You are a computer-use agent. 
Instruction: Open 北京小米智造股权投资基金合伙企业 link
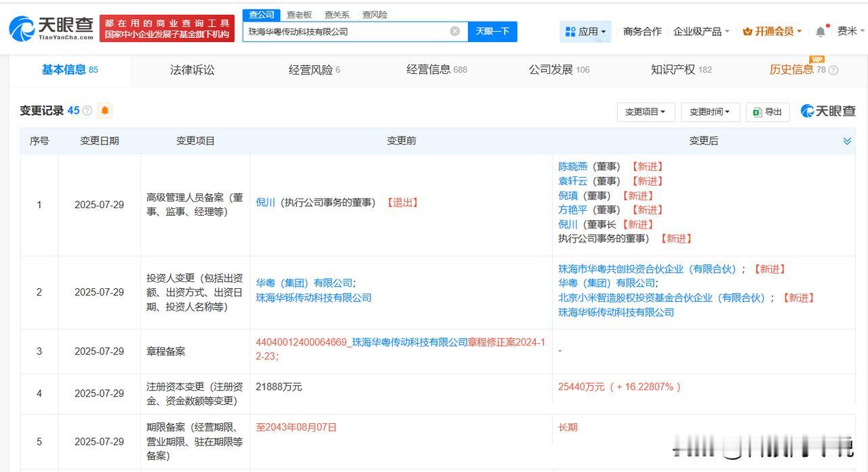(x=661, y=298)
